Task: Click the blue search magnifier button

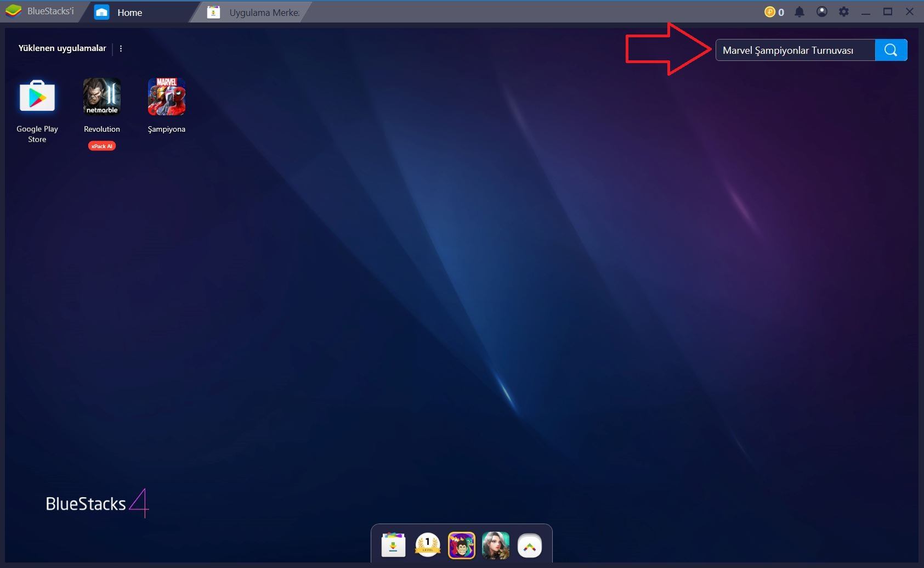Action: [891, 50]
